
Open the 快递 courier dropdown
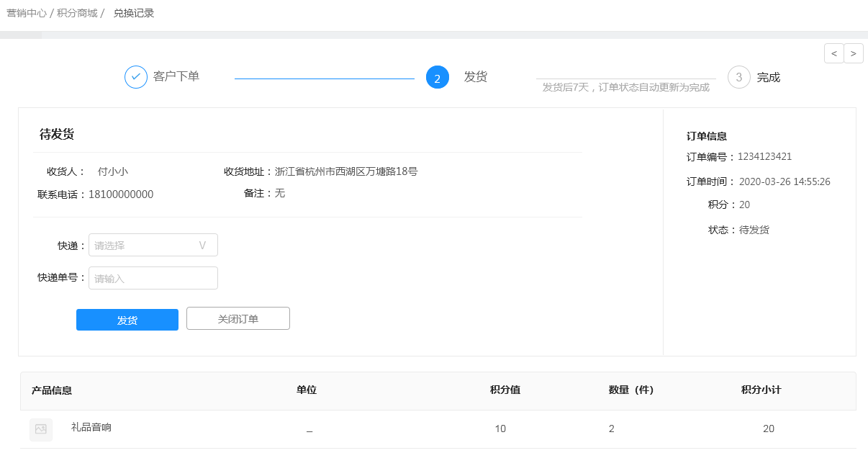[153, 245]
